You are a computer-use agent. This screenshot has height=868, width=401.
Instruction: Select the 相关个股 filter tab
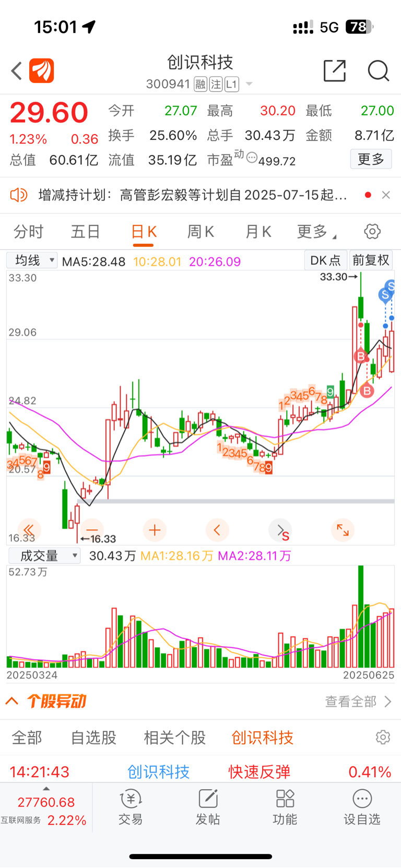click(175, 738)
